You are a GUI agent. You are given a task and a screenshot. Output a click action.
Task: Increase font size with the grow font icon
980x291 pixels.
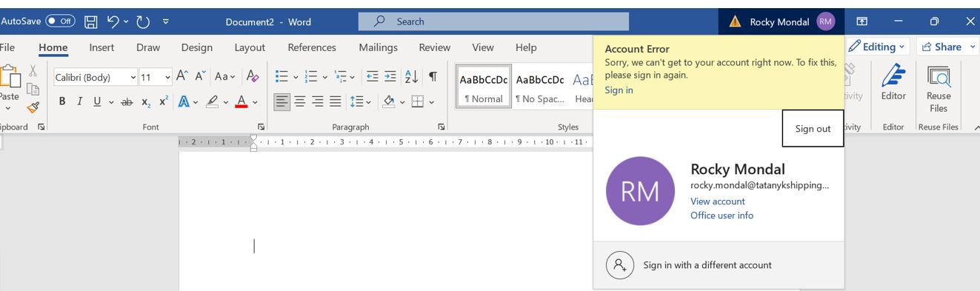tap(182, 76)
